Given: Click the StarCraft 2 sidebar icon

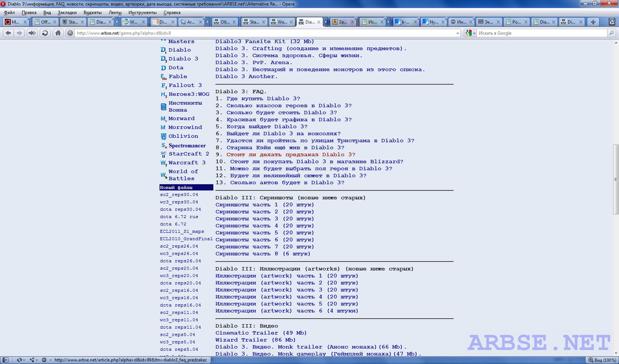Looking at the screenshot, I should 164,154.
